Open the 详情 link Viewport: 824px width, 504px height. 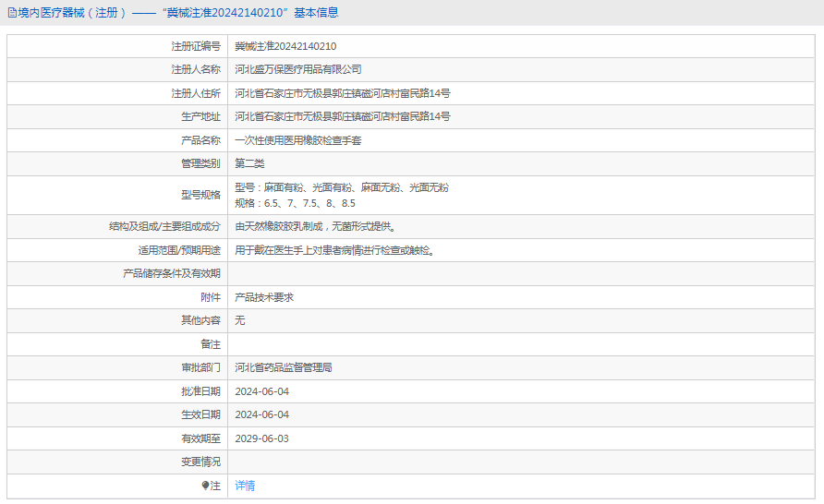point(245,486)
